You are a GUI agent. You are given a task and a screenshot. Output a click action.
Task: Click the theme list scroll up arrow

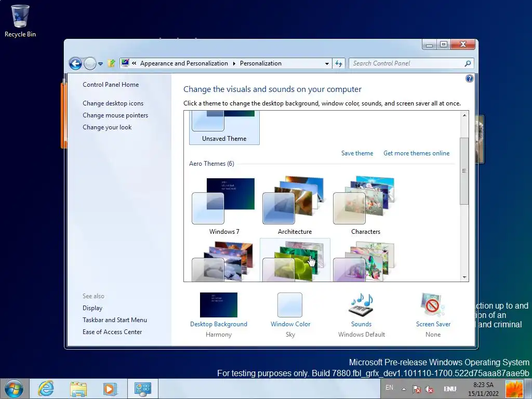464,115
